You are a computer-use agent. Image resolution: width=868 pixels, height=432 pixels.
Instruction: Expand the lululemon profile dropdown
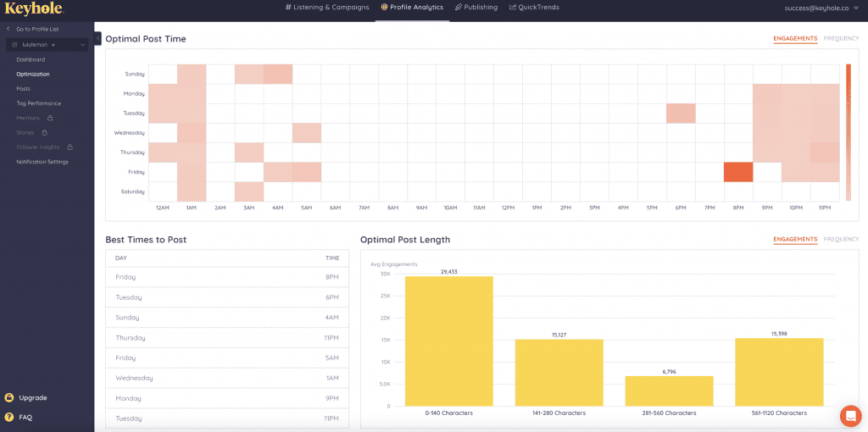[x=82, y=44]
